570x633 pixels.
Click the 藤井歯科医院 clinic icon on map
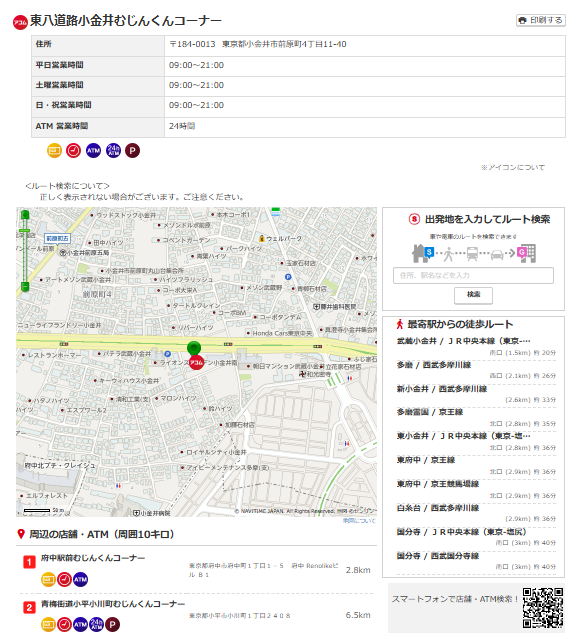(x=317, y=307)
